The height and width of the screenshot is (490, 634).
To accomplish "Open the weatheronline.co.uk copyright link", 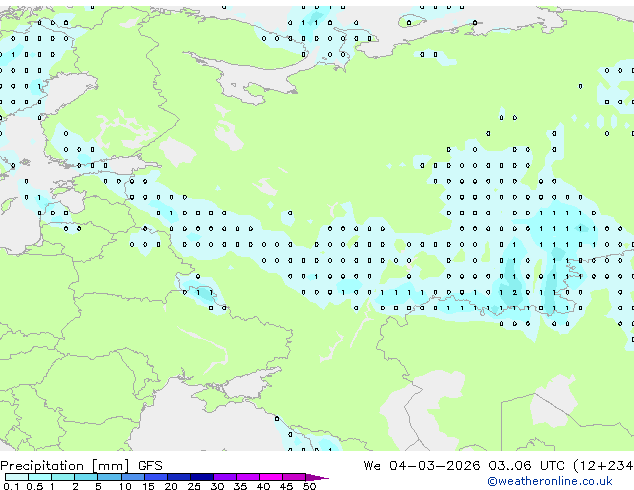I will coord(550,481).
